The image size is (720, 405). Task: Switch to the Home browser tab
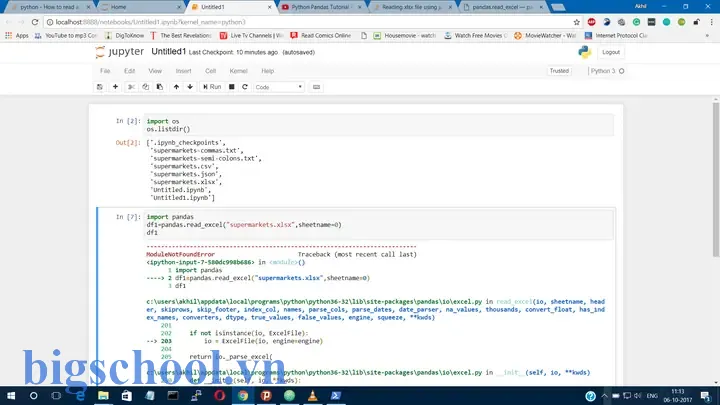(140, 7)
